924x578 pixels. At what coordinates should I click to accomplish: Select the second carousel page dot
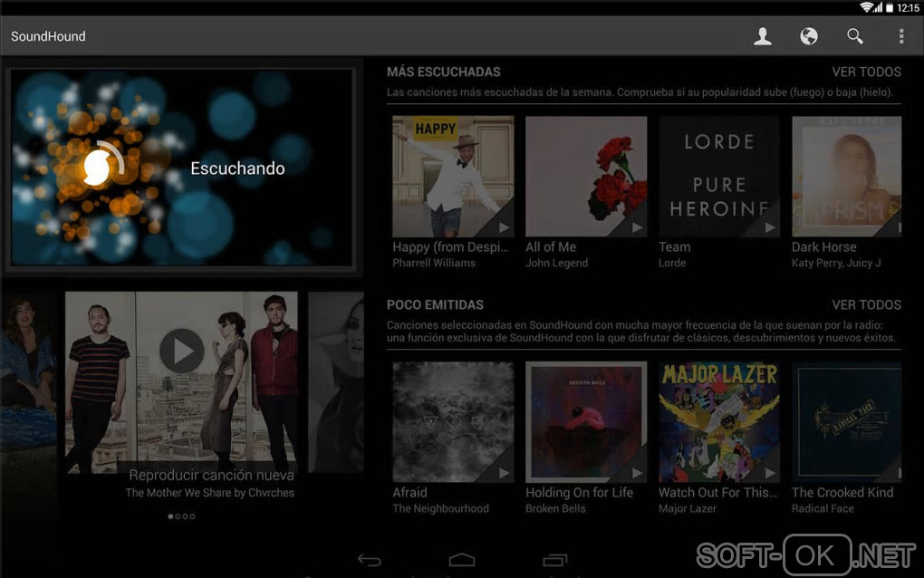pos(178,516)
